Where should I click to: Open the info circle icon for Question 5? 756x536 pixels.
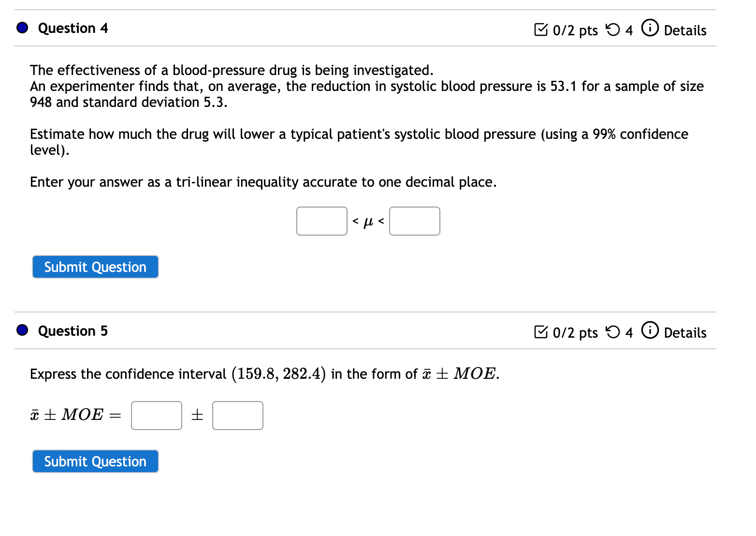click(650, 331)
